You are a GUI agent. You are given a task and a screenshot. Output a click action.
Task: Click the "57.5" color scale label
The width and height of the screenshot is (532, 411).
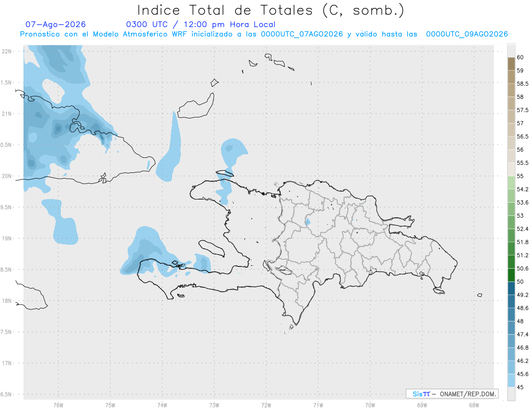tap(523, 110)
